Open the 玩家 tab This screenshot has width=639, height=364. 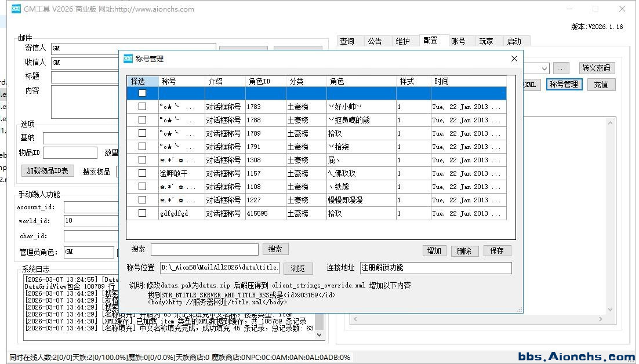click(486, 41)
